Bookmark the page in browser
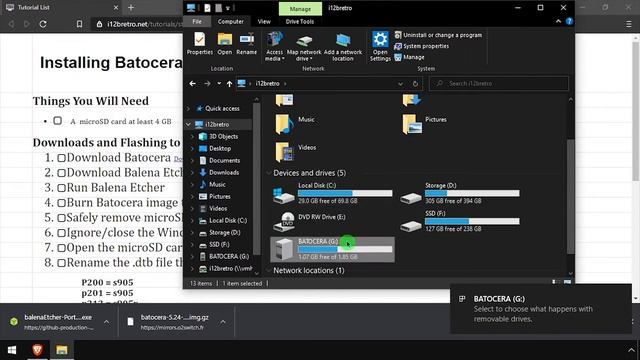The image size is (640, 360). point(79,24)
